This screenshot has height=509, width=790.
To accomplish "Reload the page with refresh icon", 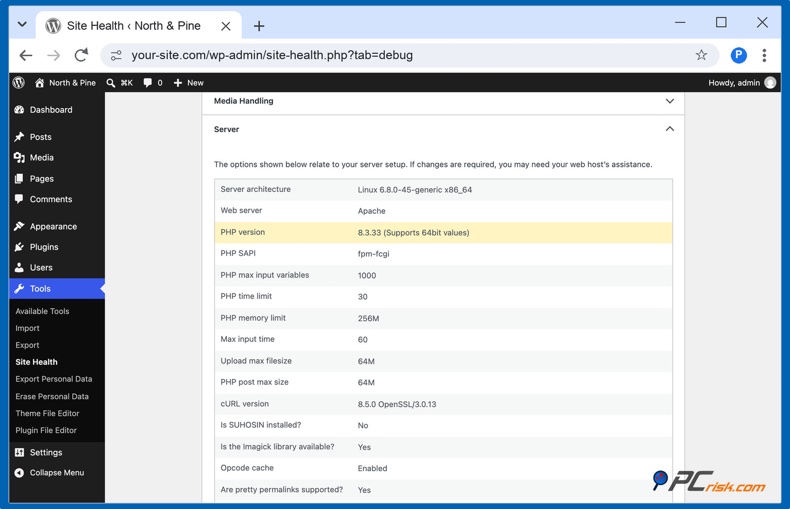I will [81, 55].
